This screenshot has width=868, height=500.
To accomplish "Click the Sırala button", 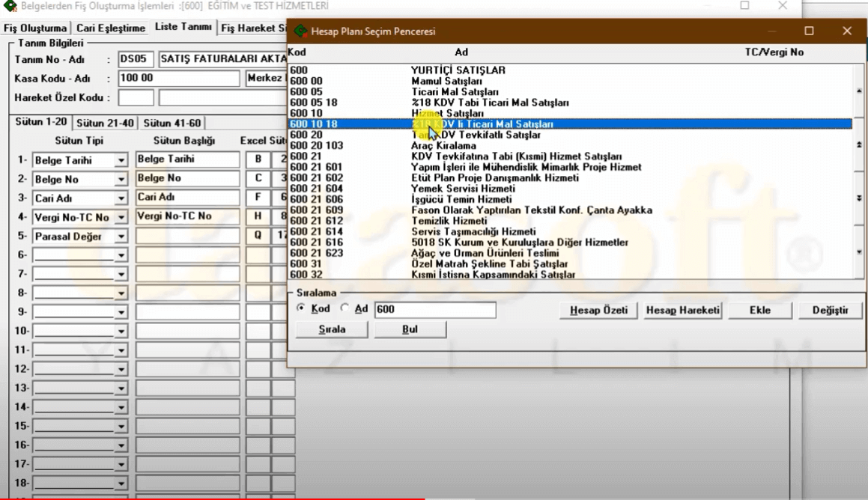I will coord(332,329).
